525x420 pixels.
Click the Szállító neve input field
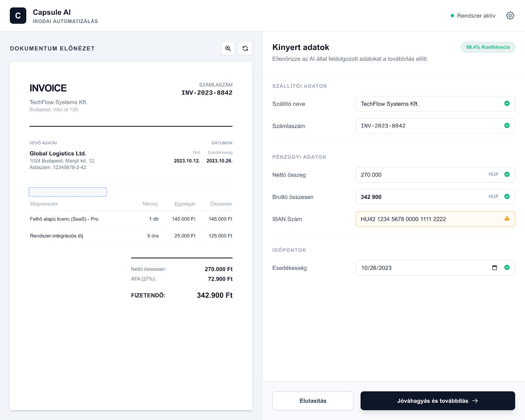click(x=427, y=104)
